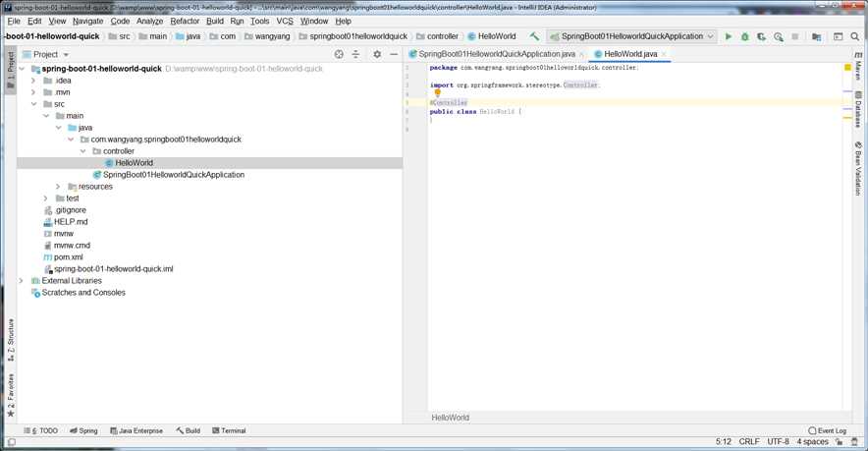Open the bottom Build tool window

(189, 430)
